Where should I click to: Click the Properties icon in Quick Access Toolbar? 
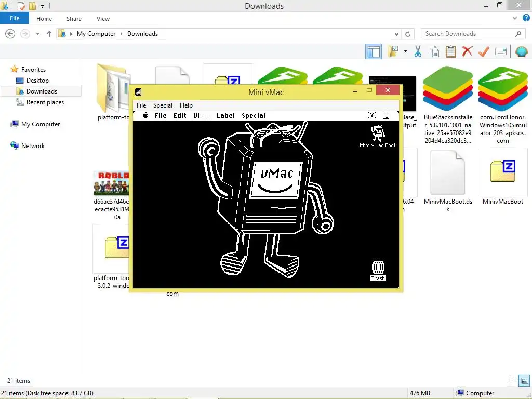(21, 6)
